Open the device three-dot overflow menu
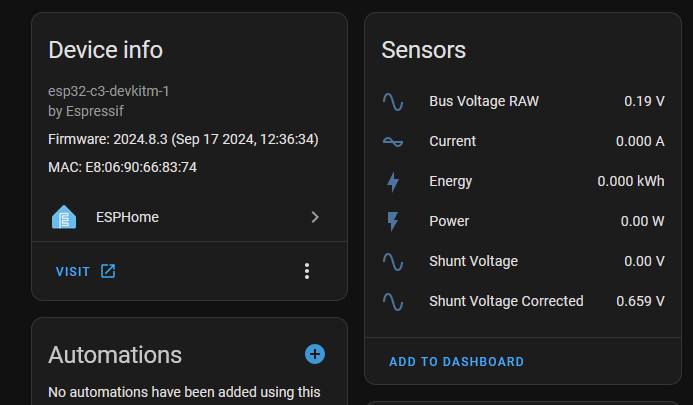 [x=307, y=271]
